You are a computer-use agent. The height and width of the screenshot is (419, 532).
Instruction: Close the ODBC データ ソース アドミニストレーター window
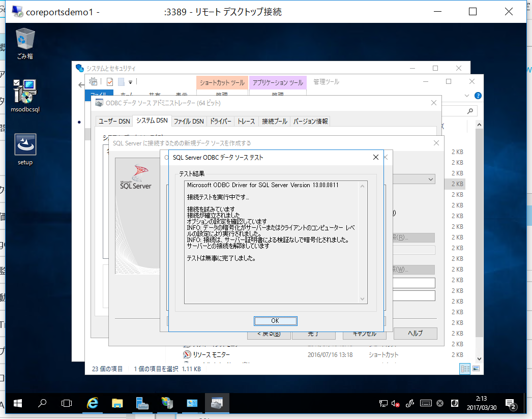(434, 103)
